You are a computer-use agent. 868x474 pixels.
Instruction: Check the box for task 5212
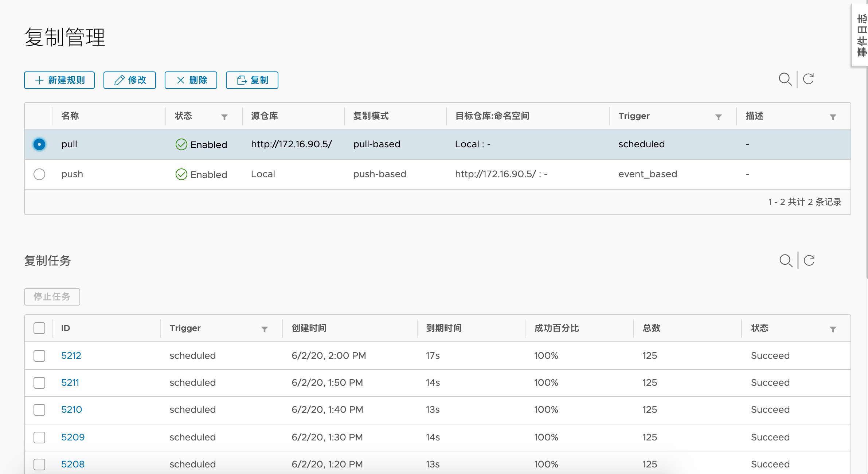coord(39,356)
